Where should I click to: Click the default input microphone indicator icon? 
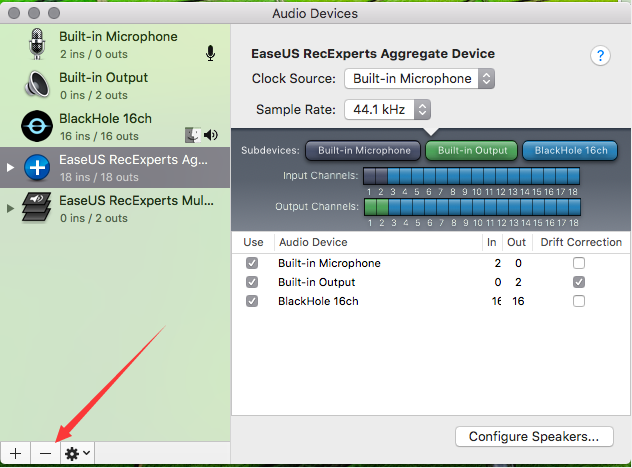[210, 53]
